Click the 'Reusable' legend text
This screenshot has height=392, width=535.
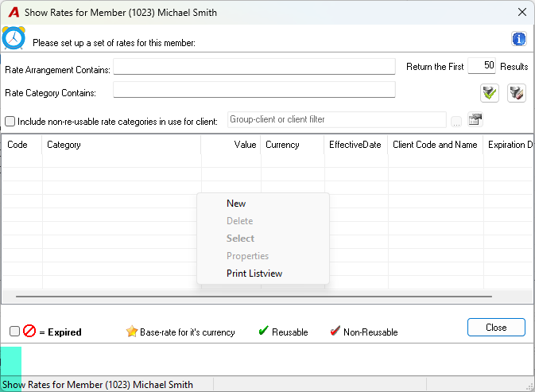289,332
